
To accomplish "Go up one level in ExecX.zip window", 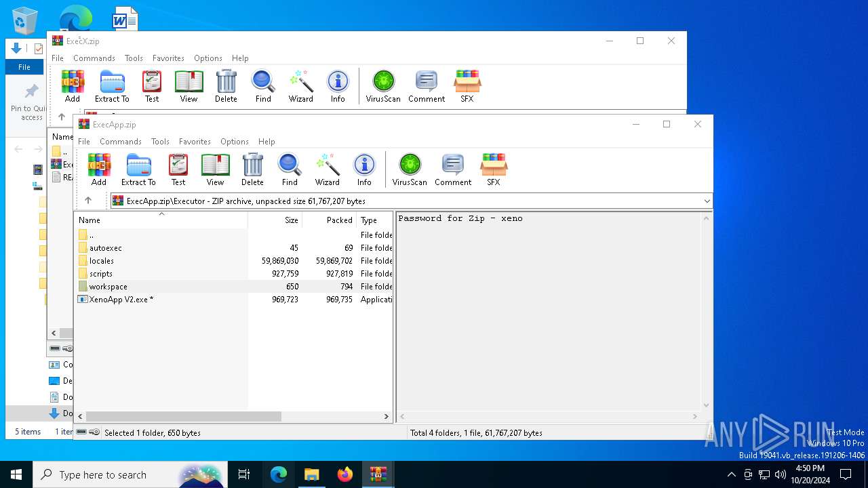I will coord(62,117).
